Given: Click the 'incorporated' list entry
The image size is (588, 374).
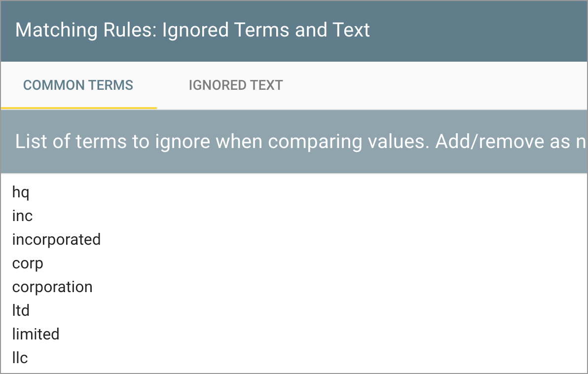Looking at the screenshot, I should click(x=56, y=239).
